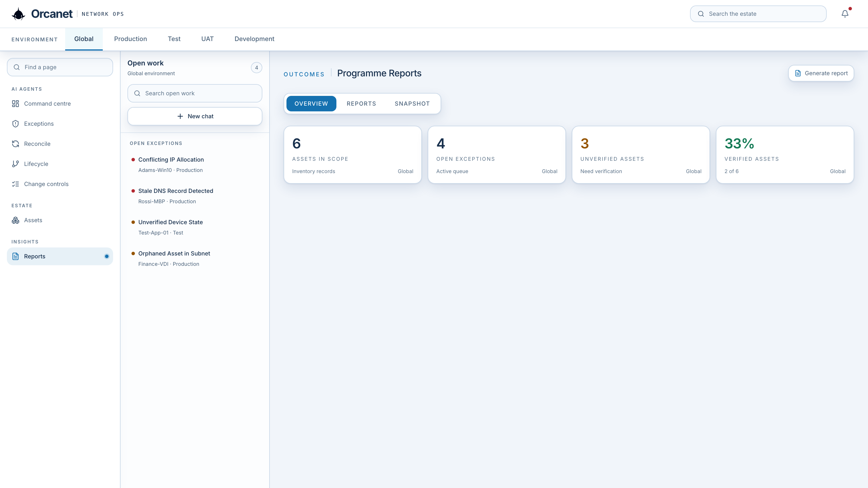868x488 pixels.
Task: Click the Exceptions shield icon
Action: (15, 124)
